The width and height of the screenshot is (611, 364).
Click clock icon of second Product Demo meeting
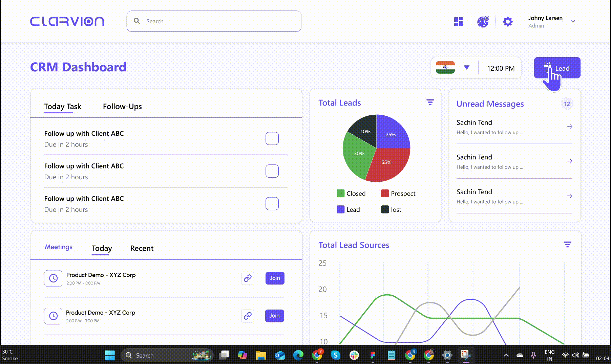tap(53, 316)
